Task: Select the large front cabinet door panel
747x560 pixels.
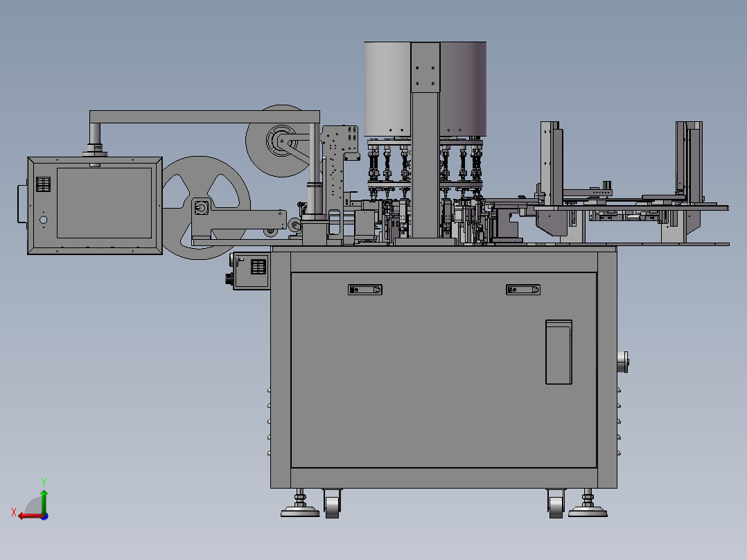Action: [443, 370]
